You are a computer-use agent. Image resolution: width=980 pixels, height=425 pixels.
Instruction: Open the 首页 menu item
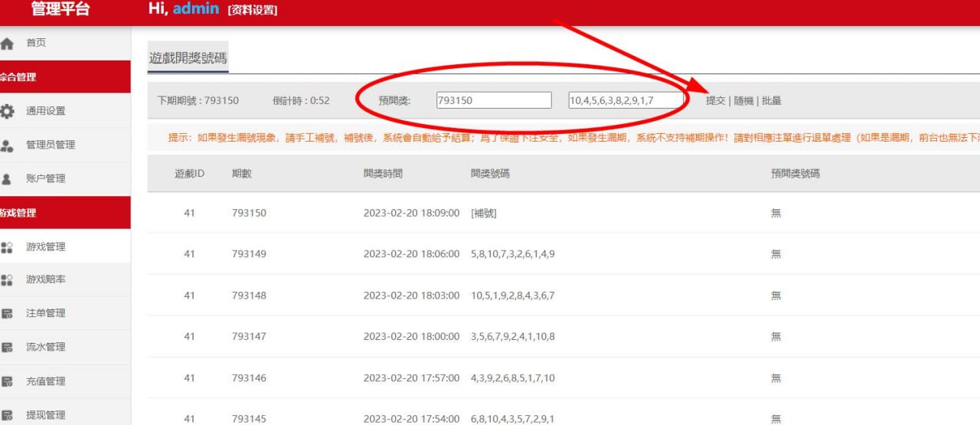tap(36, 43)
